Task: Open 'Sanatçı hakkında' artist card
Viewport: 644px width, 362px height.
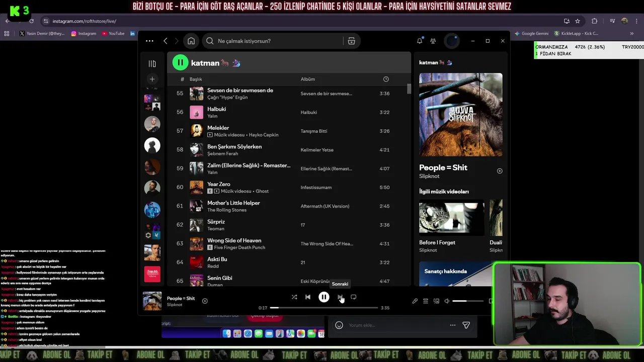Action: pos(456,274)
